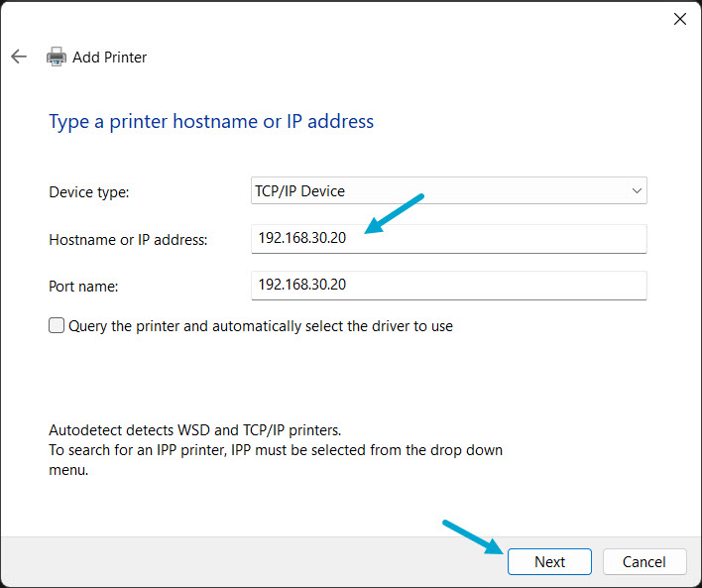
Task: Focus the Port name text field
Action: click(448, 286)
